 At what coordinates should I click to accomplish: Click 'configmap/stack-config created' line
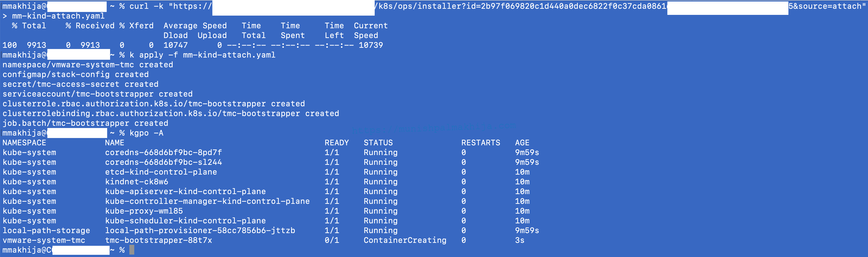[x=75, y=75]
